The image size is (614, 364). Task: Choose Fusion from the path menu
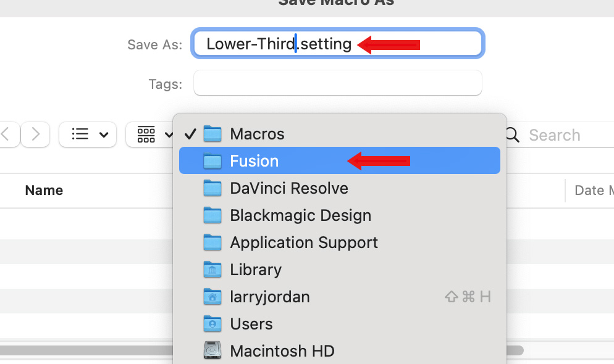(254, 161)
